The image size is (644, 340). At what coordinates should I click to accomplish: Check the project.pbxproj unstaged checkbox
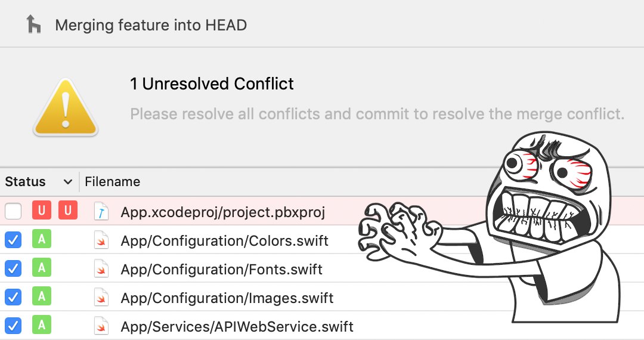pos(13,211)
